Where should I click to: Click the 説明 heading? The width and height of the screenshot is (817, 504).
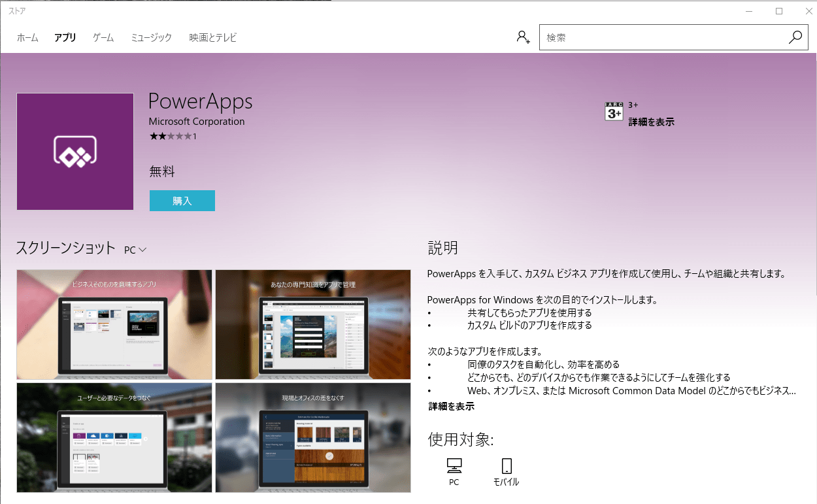[x=442, y=248]
